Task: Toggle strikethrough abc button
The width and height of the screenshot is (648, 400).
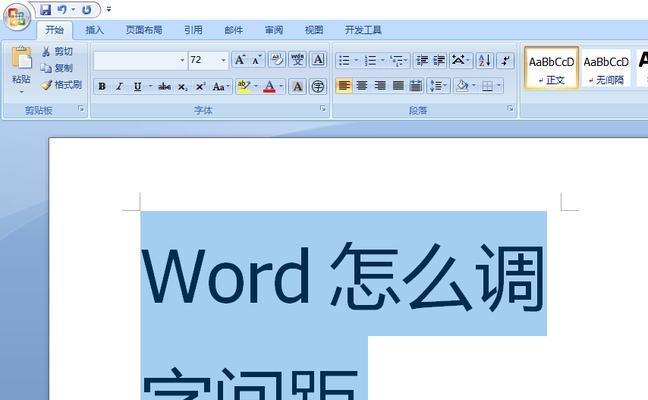Action: tap(164, 86)
